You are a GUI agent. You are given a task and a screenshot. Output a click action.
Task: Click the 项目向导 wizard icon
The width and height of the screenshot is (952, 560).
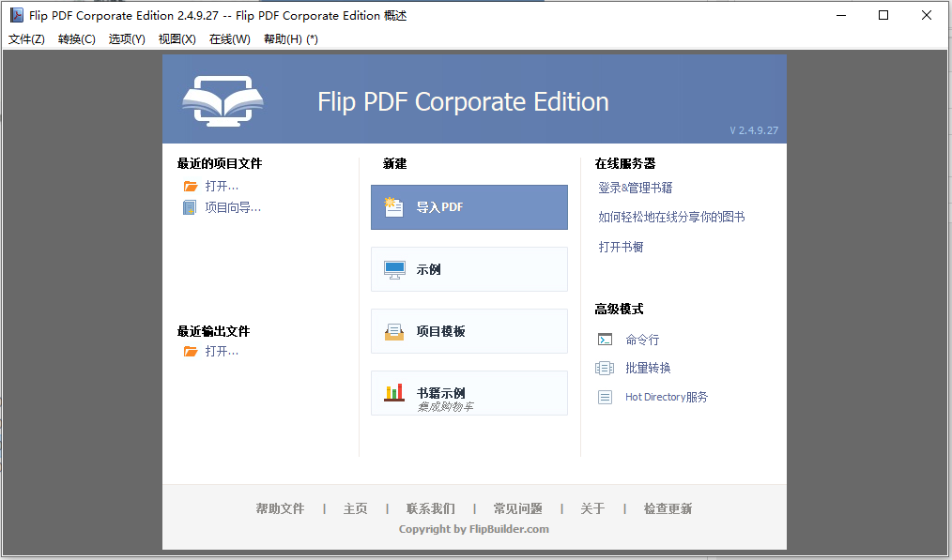point(190,207)
